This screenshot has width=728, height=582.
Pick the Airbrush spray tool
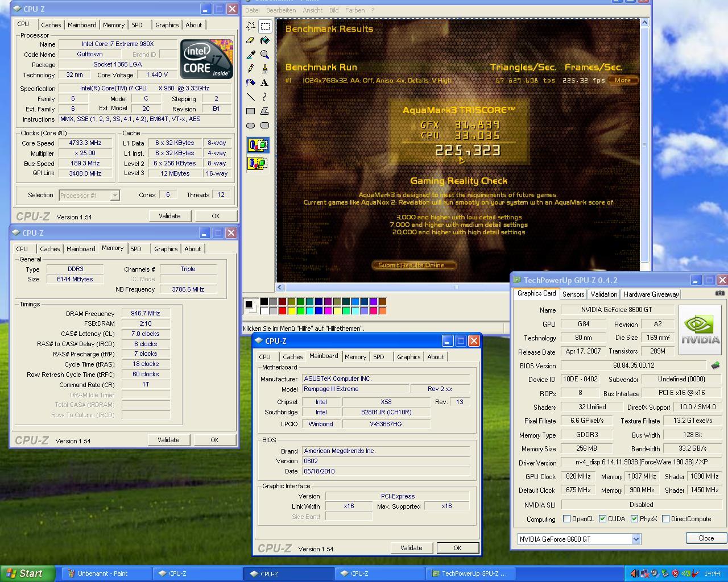click(251, 83)
